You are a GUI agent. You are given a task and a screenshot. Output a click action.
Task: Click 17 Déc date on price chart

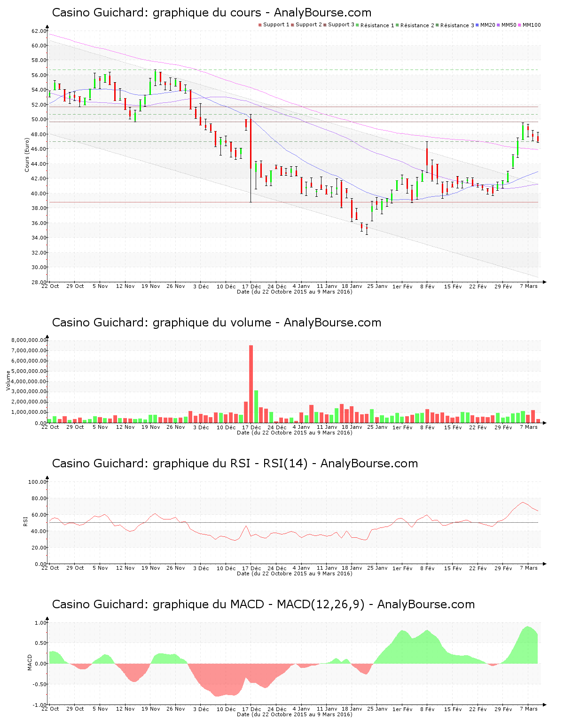click(251, 287)
